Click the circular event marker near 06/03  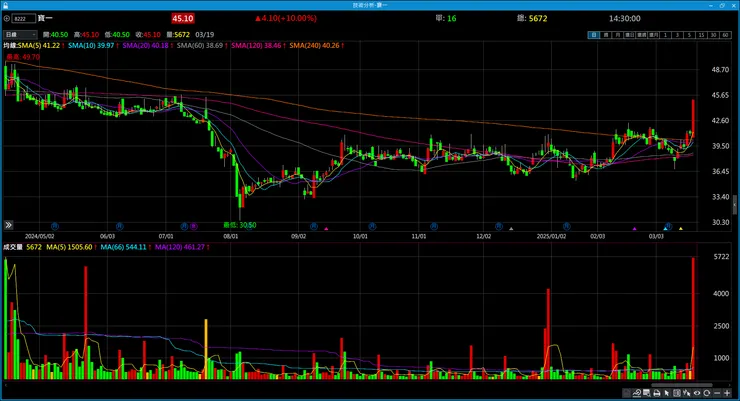click(x=119, y=226)
